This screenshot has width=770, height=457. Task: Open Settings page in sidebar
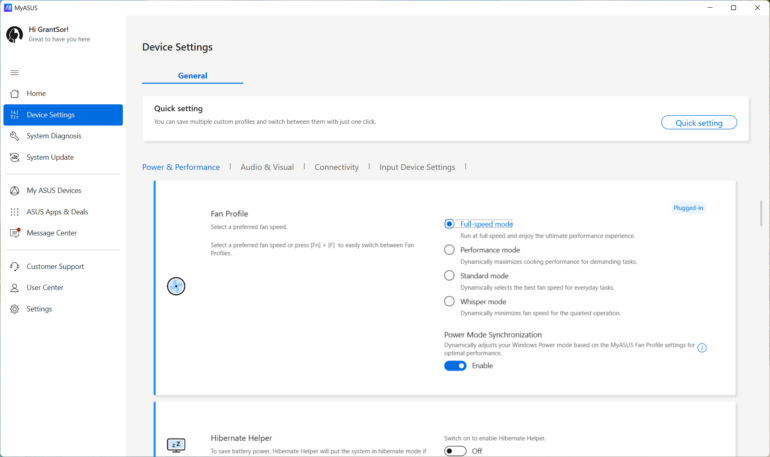[63, 309]
